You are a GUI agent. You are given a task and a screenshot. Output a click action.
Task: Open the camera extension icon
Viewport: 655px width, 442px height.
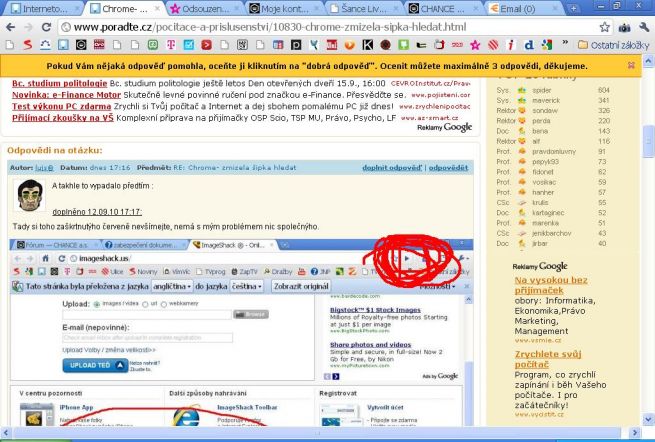[x=625, y=28]
